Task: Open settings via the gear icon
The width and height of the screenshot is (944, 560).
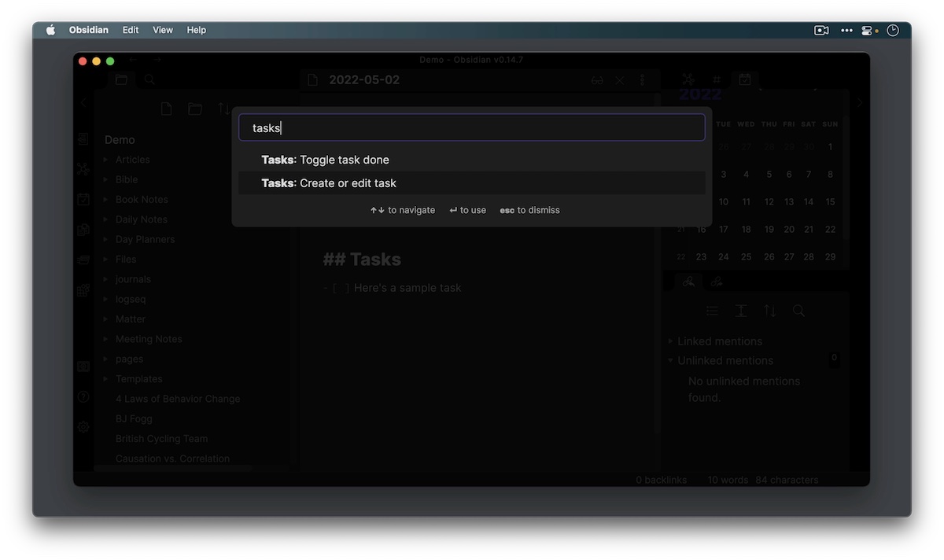Action: 83,426
